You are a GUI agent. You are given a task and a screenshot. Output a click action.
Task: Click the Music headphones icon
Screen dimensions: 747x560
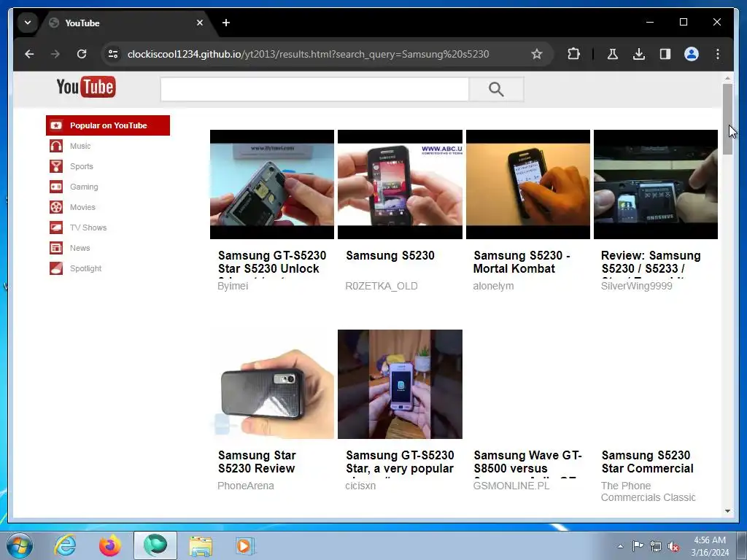pos(56,146)
